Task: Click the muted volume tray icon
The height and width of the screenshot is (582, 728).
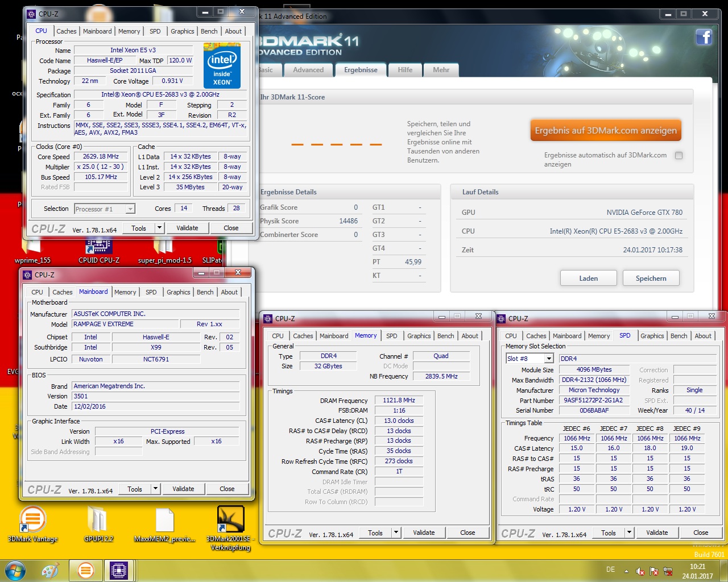Action: 640,571
